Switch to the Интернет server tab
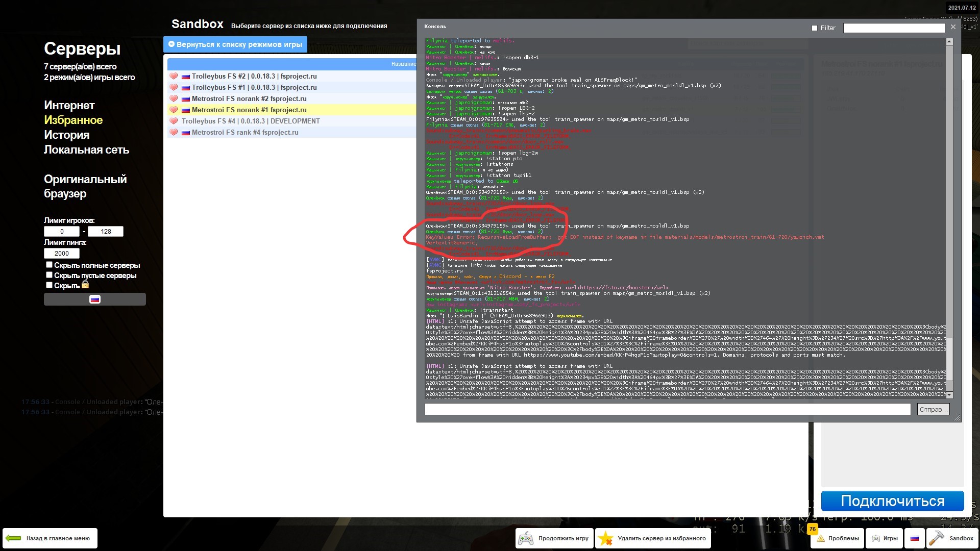The image size is (980, 551). pos(69,105)
